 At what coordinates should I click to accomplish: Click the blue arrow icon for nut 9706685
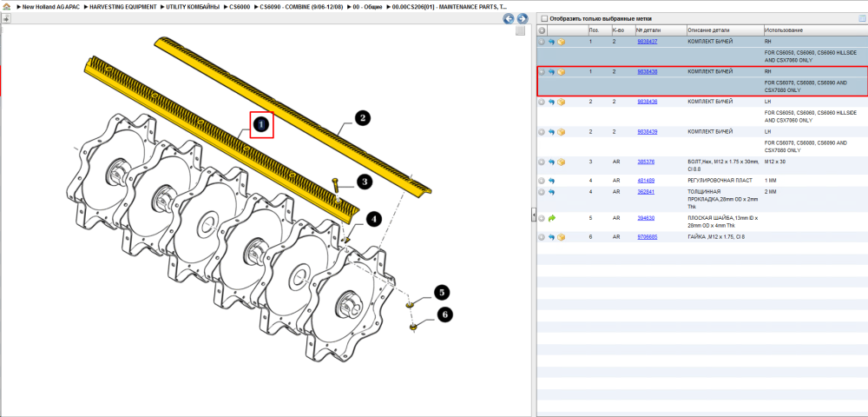point(551,237)
